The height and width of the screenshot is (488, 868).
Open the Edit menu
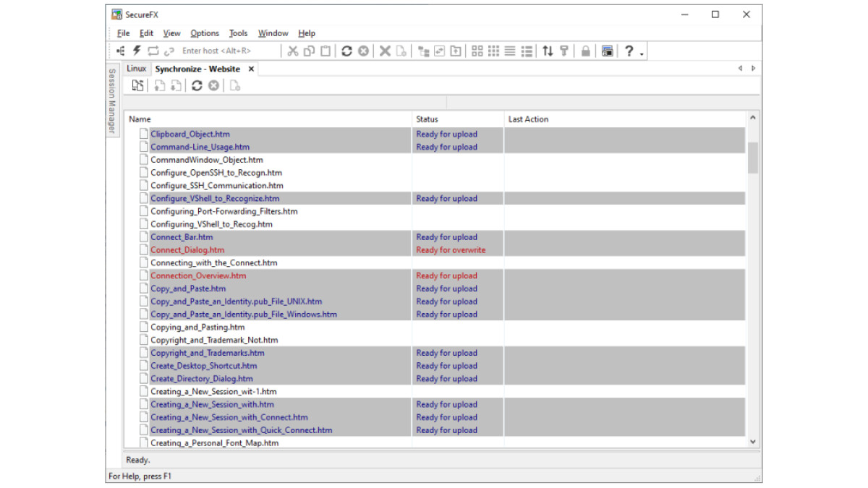(x=146, y=33)
